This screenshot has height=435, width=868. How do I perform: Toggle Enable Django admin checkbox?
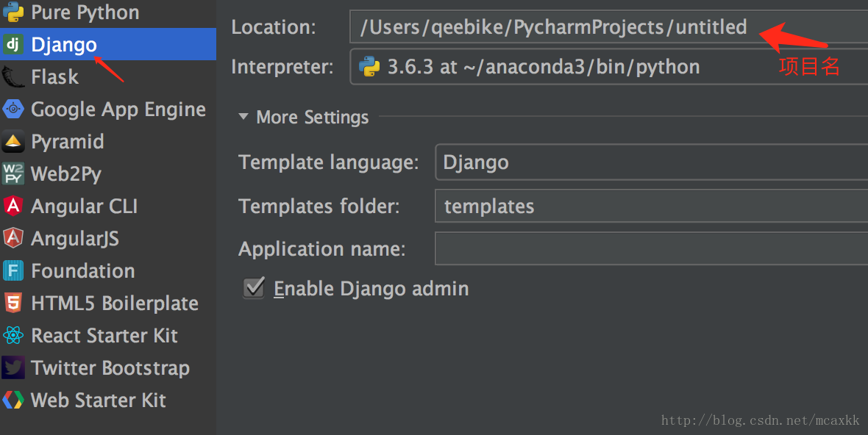pos(254,288)
